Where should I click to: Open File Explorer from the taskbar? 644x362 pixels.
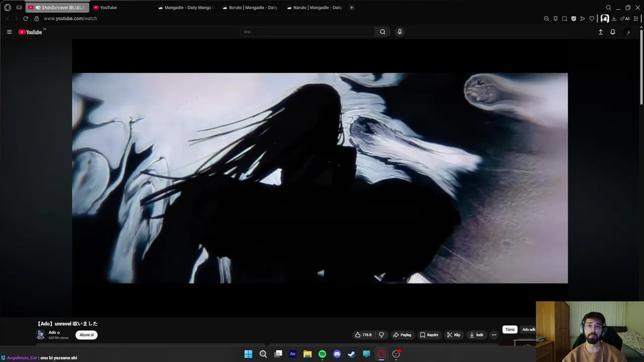(307, 354)
